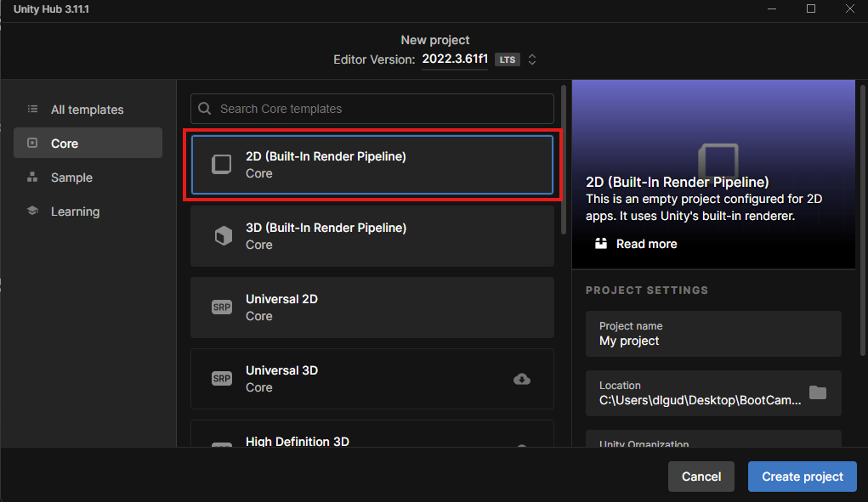Click the Core category icon

[32, 143]
